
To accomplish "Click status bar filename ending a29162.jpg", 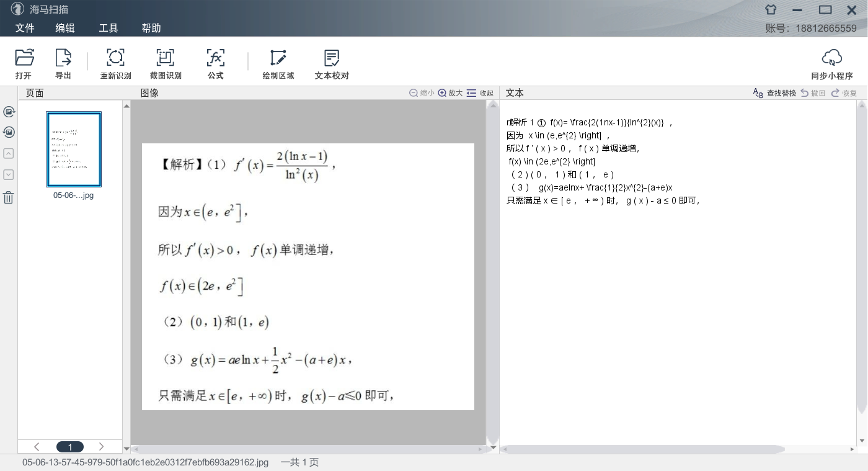I will (x=145, y=462).
